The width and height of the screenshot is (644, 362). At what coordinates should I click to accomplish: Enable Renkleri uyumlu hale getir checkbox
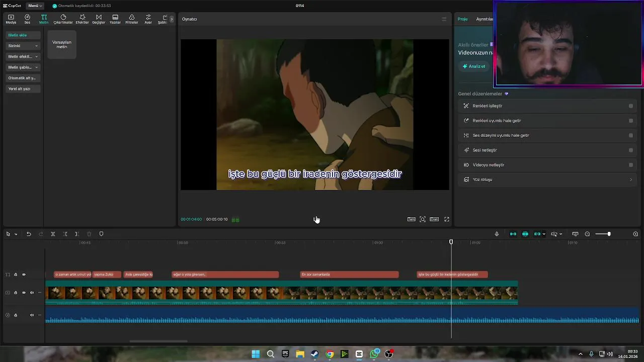coord(631,121)
